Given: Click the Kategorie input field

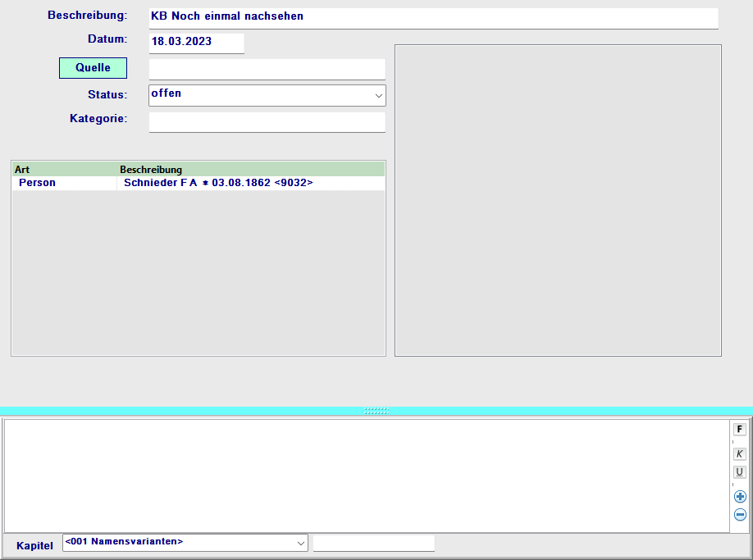Looking at the screenshot, I should (x=267, y=121).
